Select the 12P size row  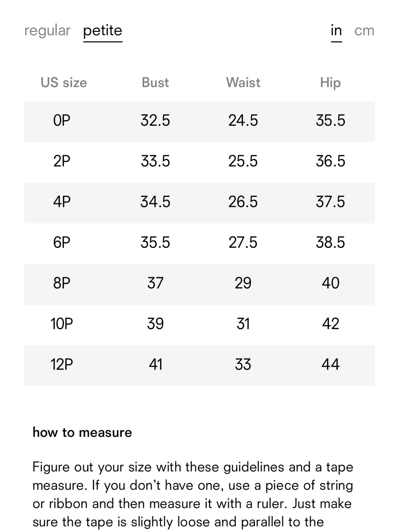point(199,366)
